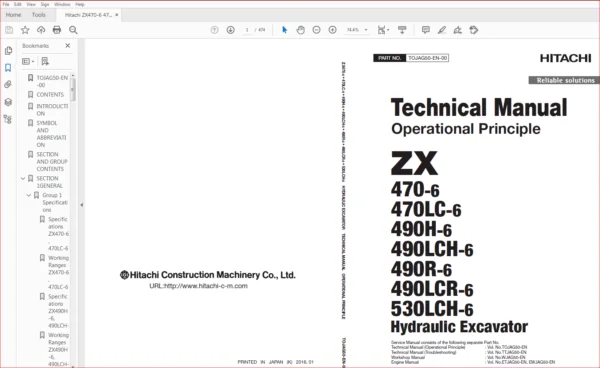Close the Hitachi ZX470-6 document tab
Image resolution: width=600 pixels, height=368 pixels.
pyautogui.click(x=117, y=15)
